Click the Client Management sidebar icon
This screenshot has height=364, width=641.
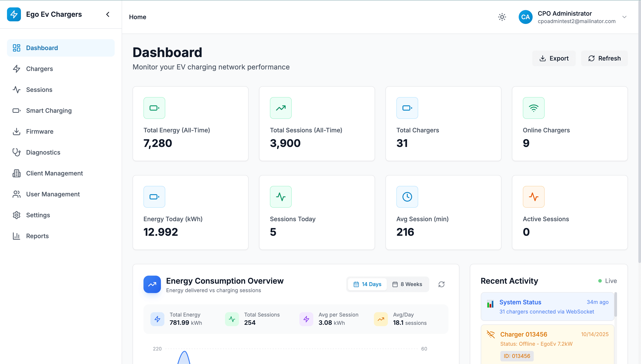[17, 173]
